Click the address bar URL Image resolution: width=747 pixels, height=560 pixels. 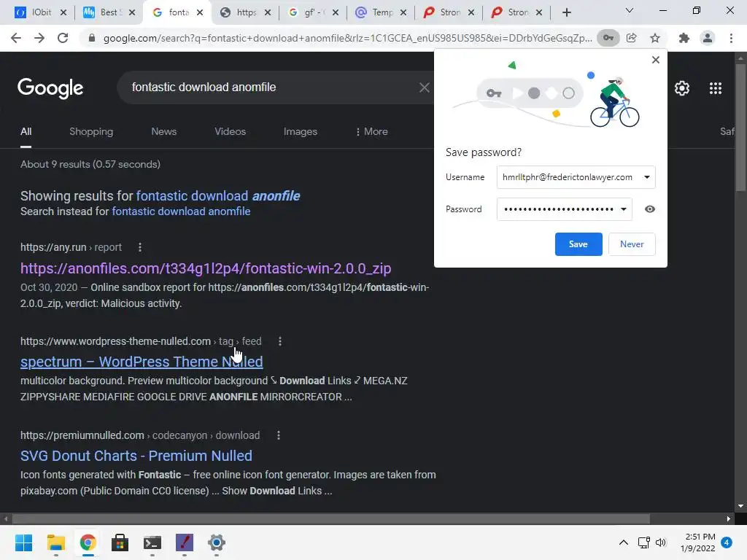(348, 38)
